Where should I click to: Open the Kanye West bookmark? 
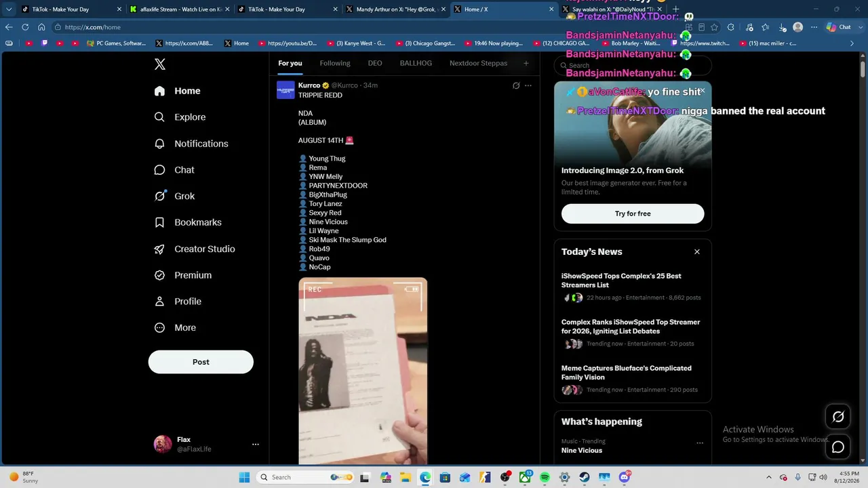[x=356, y=43]
